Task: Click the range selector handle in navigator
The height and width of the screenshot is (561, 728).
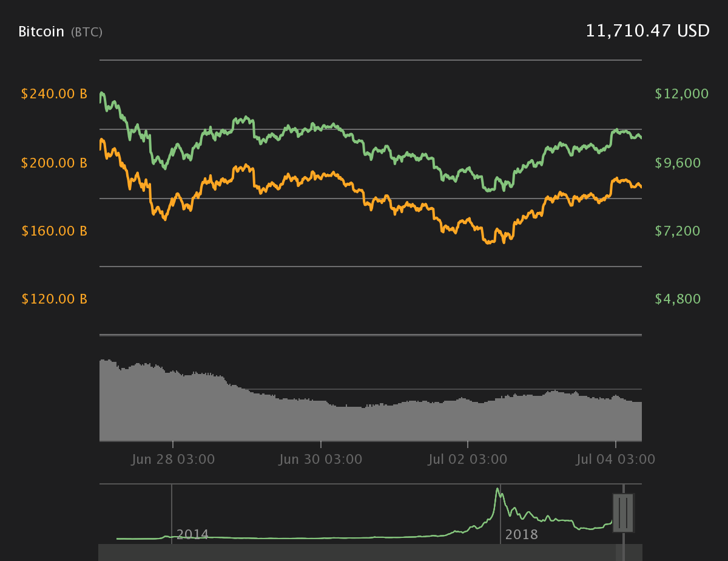Action: tap(623, 513)
